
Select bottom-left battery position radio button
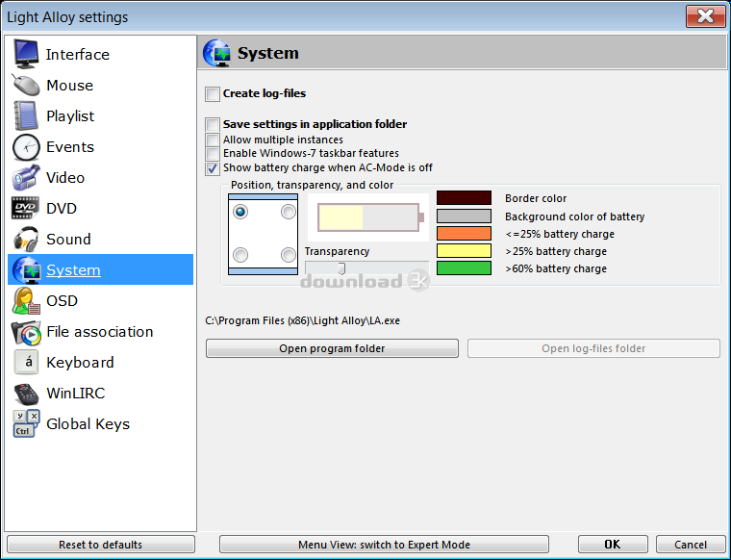pos(240,255)
